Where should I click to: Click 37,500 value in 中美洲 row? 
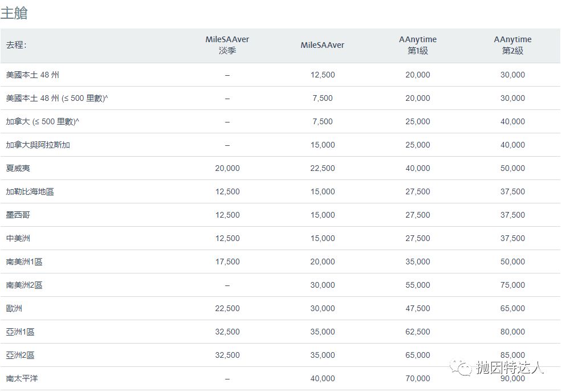[x=512, y=238]
